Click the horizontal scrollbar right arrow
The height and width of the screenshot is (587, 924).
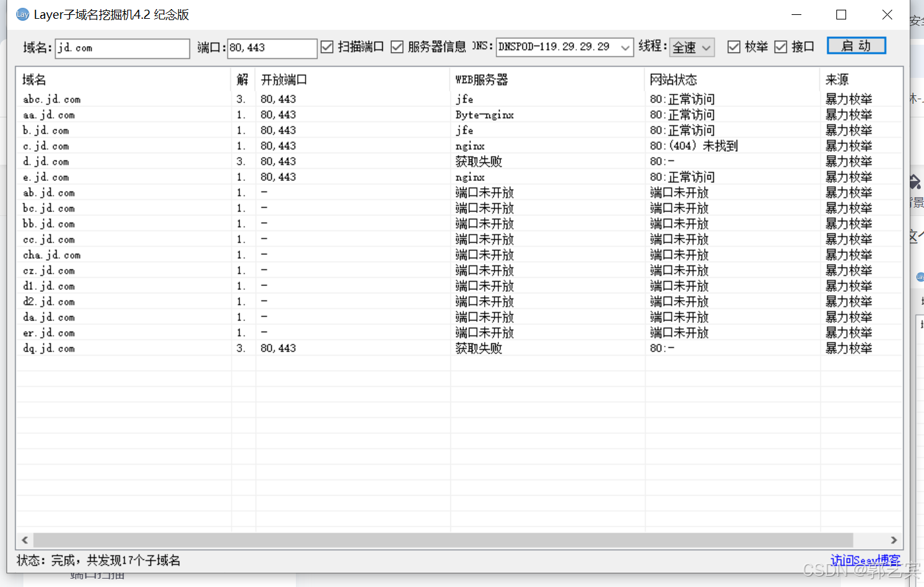click(894, 540)
